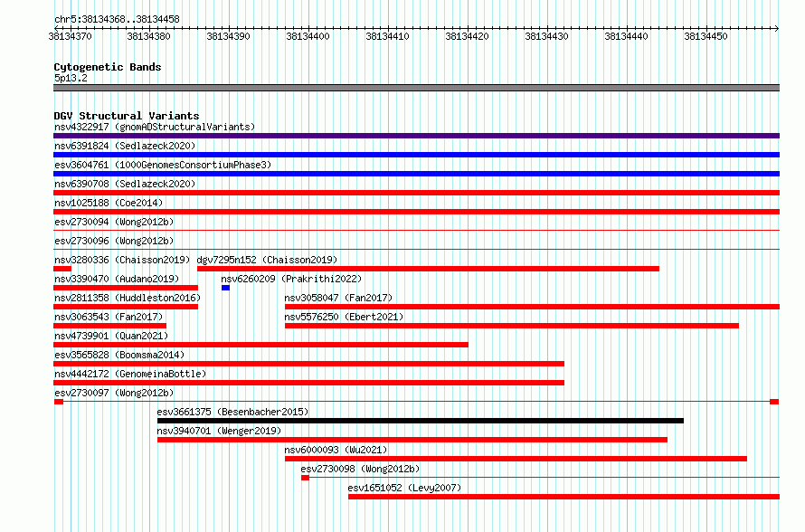Click ruler position 38134440
The width and height of the screenshot is (805, 532).
tap(626, 36)
